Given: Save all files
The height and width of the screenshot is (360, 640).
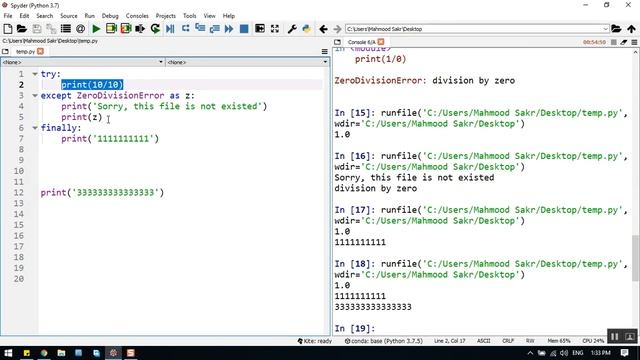Looking at the screenshot, I should [51, 29].
